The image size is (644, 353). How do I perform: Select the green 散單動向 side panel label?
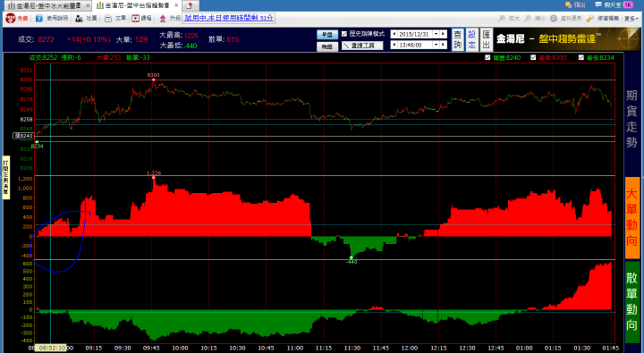(632, 302)
